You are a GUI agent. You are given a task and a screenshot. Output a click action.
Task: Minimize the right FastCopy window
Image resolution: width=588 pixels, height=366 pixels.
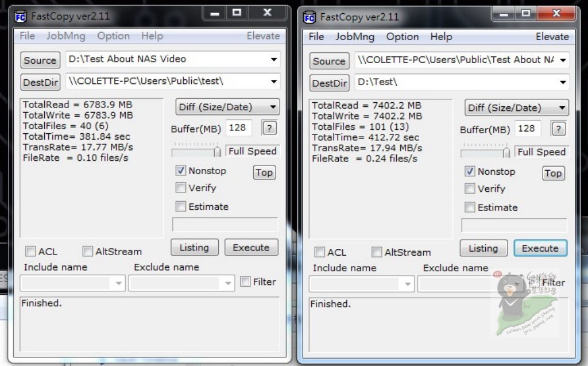[504, 14]
